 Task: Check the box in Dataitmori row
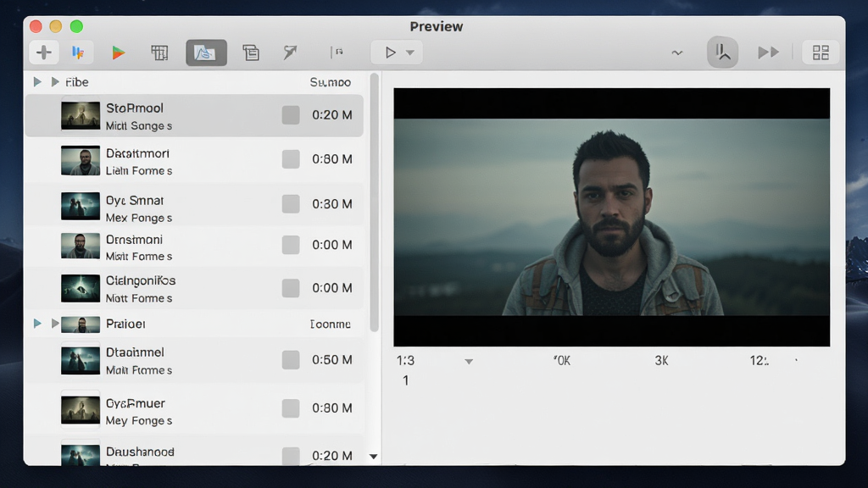(x=291, y=159)
